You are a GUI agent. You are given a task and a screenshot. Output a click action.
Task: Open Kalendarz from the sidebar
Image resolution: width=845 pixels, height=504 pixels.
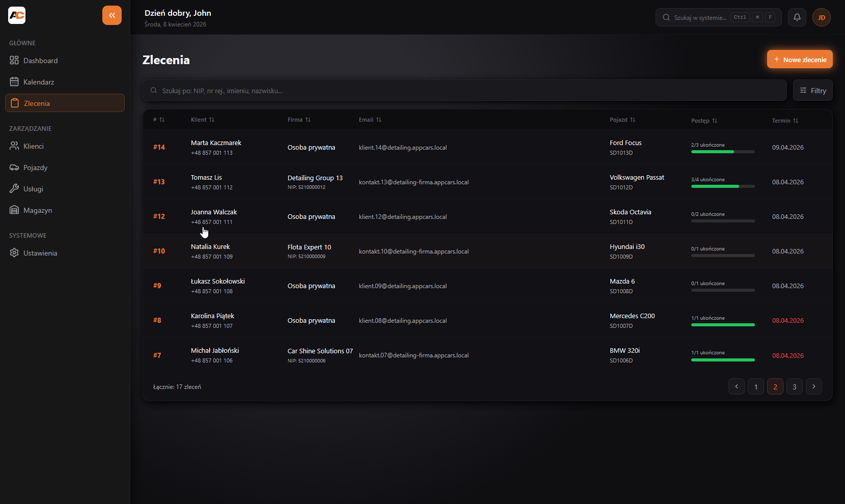pyautogui.click(x=39, y=82)
